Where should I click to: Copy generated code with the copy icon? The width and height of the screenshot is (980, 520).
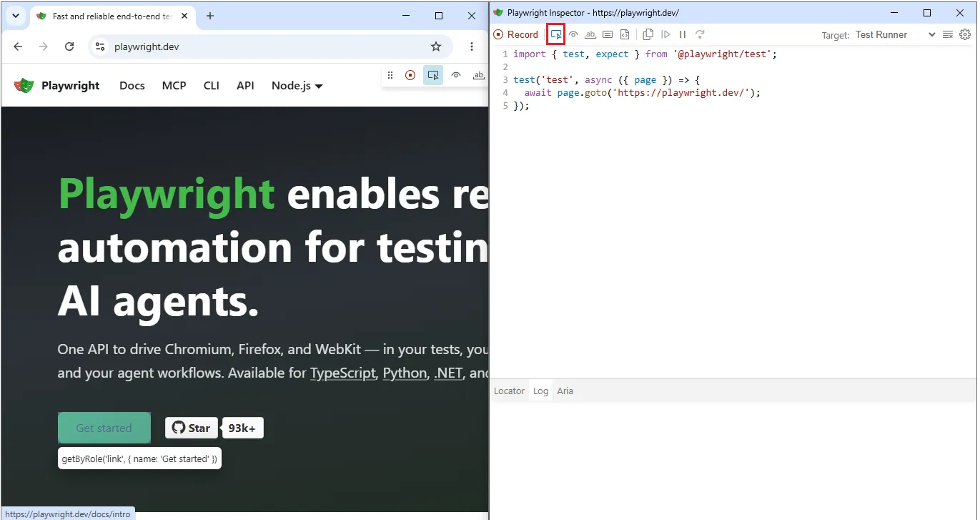point(648,34)
